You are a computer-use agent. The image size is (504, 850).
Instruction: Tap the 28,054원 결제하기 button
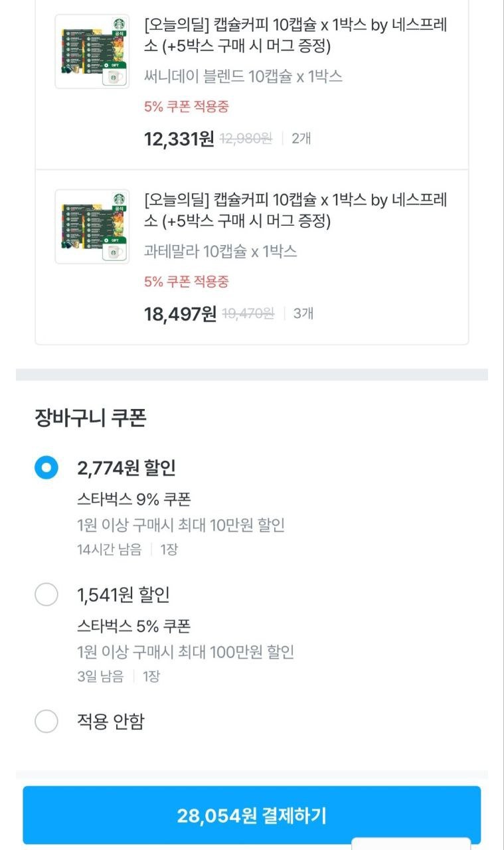pos(252,815)
